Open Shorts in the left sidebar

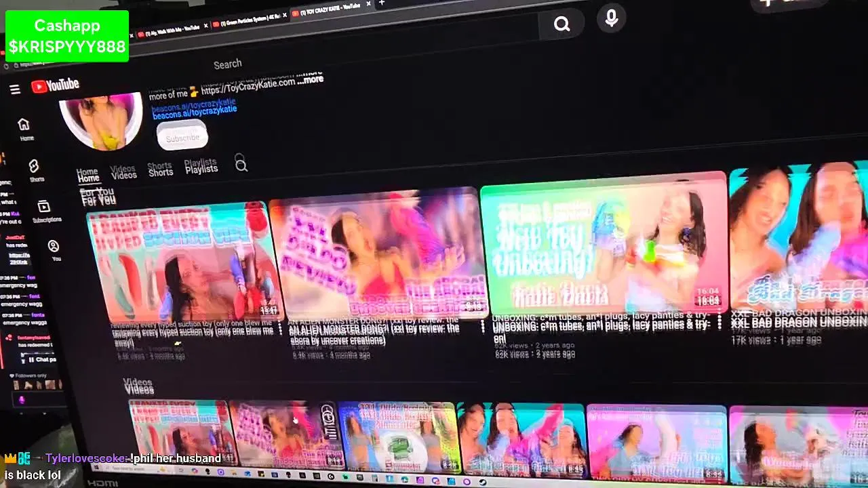point(35,170)
